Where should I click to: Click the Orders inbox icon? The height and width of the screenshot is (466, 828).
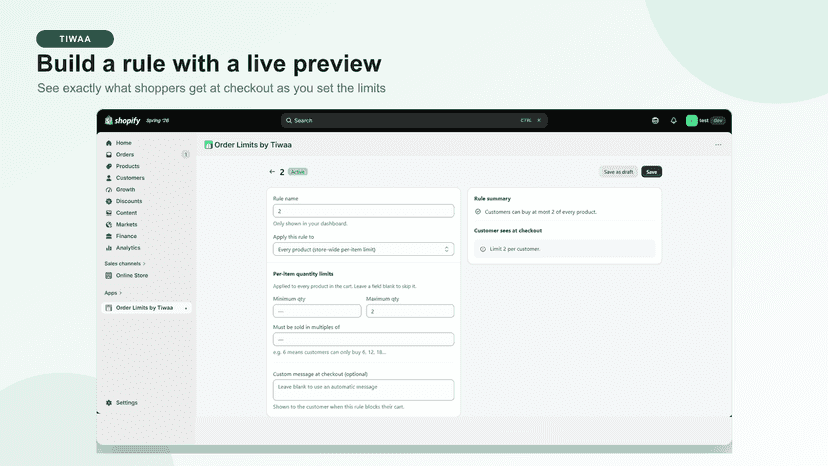coord(109,155)
